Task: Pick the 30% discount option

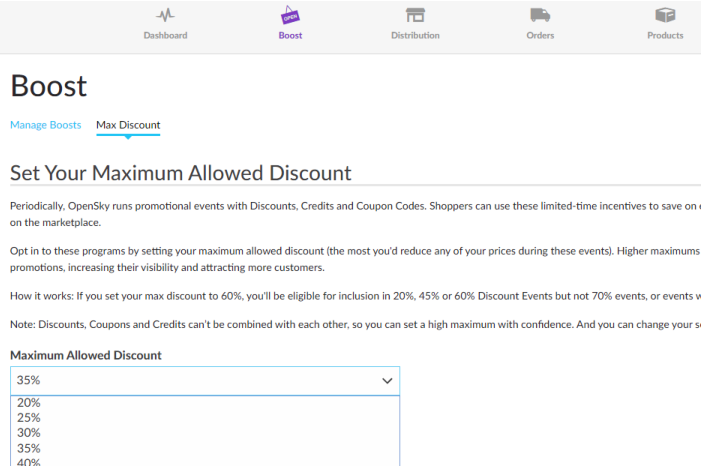Action: 29,433
